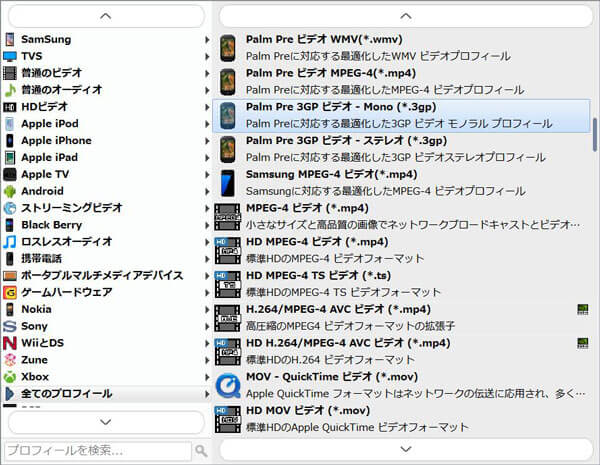
Task: Click the TVS monitor icon
Action: point(10,56)
